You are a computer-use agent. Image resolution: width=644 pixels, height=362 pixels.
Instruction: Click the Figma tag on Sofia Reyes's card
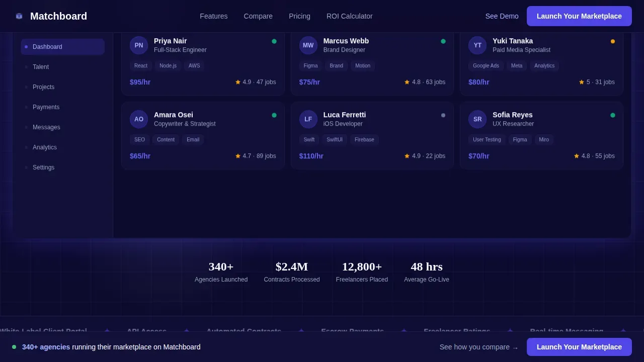point(520,140)
